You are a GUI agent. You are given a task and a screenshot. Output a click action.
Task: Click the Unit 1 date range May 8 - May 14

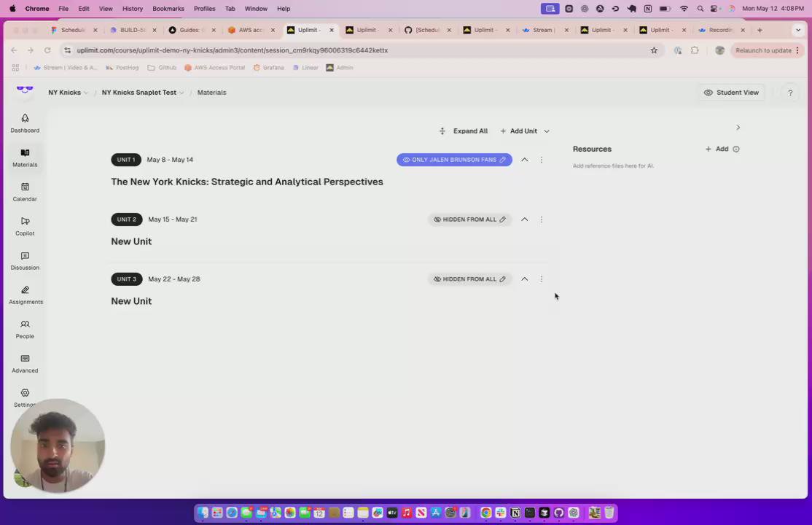point(170,160)
